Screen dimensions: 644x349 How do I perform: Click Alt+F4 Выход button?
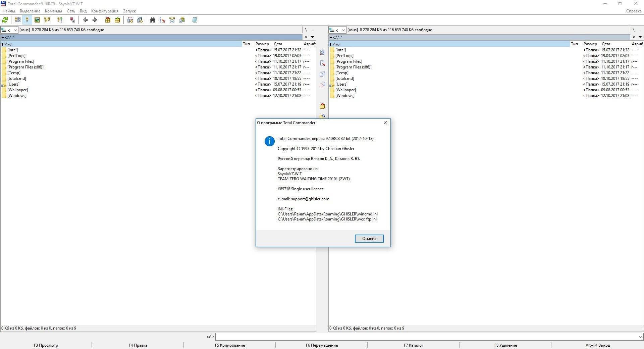pos(598,345)
